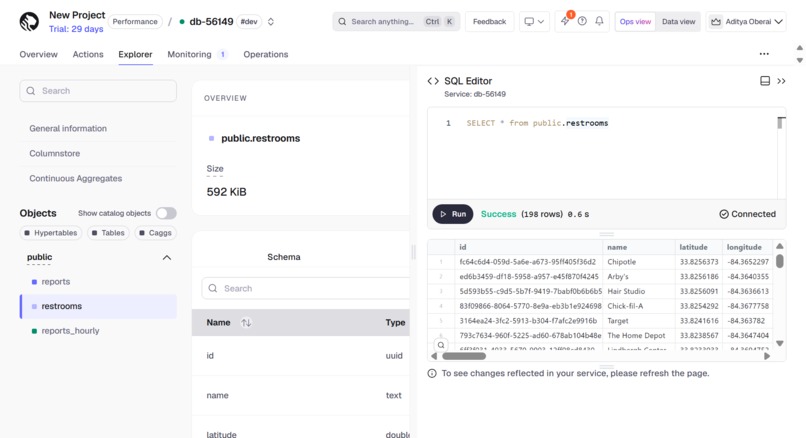Select the restrooms table

98,306
